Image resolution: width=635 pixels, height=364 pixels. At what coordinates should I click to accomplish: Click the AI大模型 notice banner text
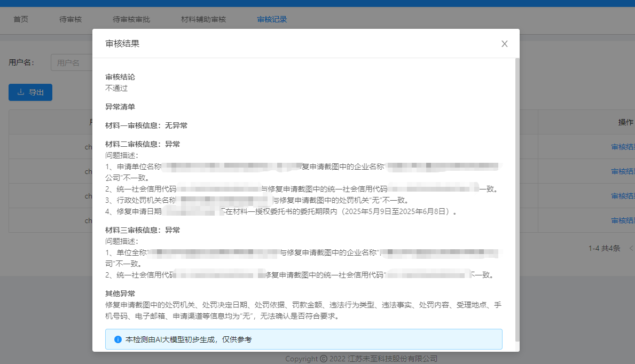tap(188, 339)
